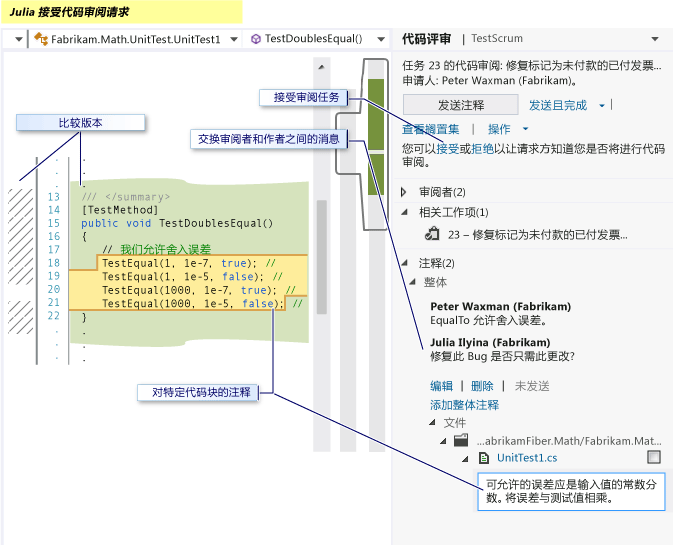Screen dimensions: 673x545
Task: Click Peter Waxman's comment EqualTo 允许舍入误差
Action: tap(488, 320)
